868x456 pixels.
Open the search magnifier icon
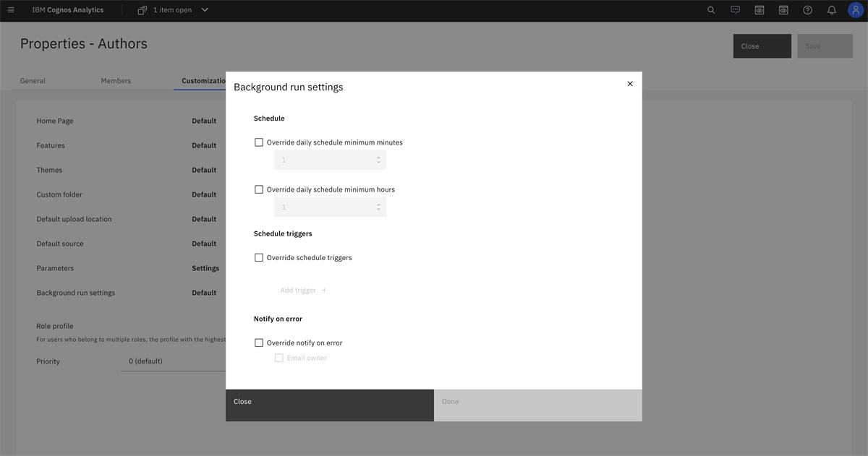711,10
